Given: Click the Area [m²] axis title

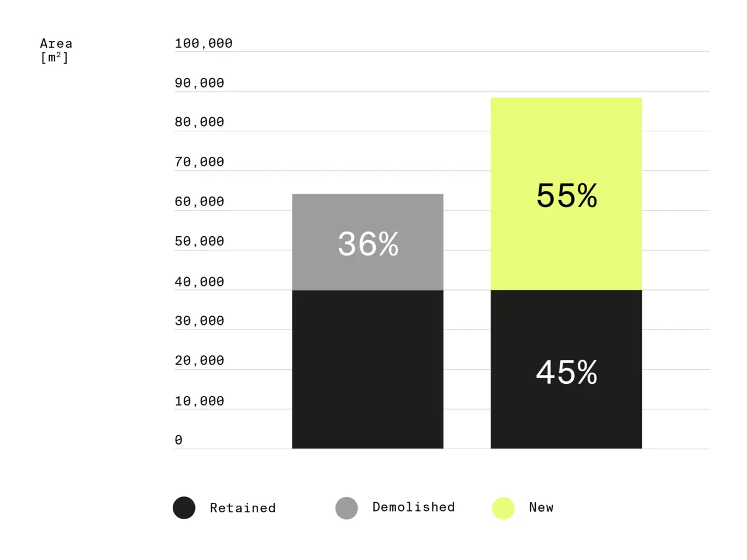Looking at the screenshot, I should point(55,50).
